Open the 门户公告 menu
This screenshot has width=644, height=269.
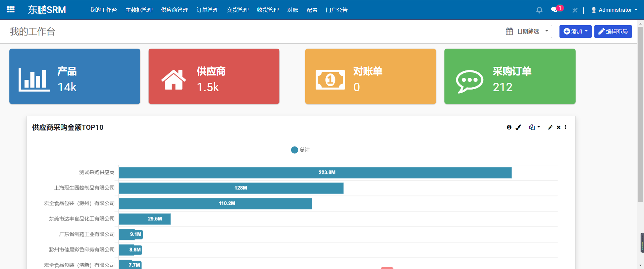click(x=336, y=10)
